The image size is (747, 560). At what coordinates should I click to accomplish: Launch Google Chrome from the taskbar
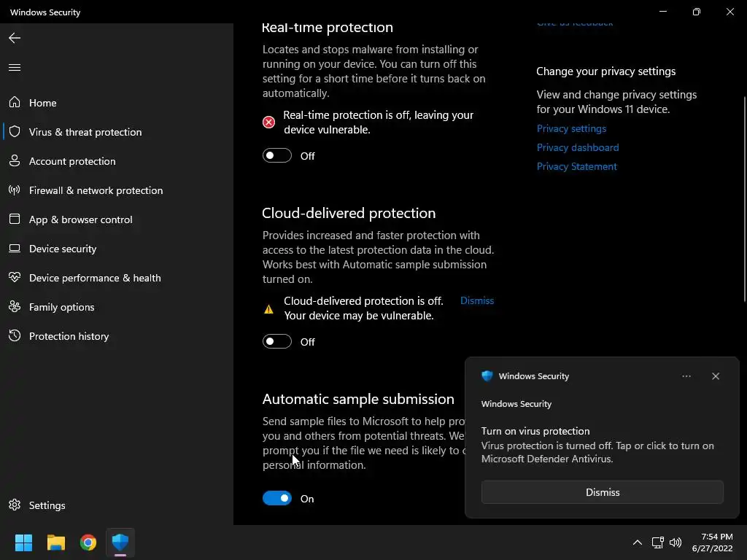click(x=88, y=542)
